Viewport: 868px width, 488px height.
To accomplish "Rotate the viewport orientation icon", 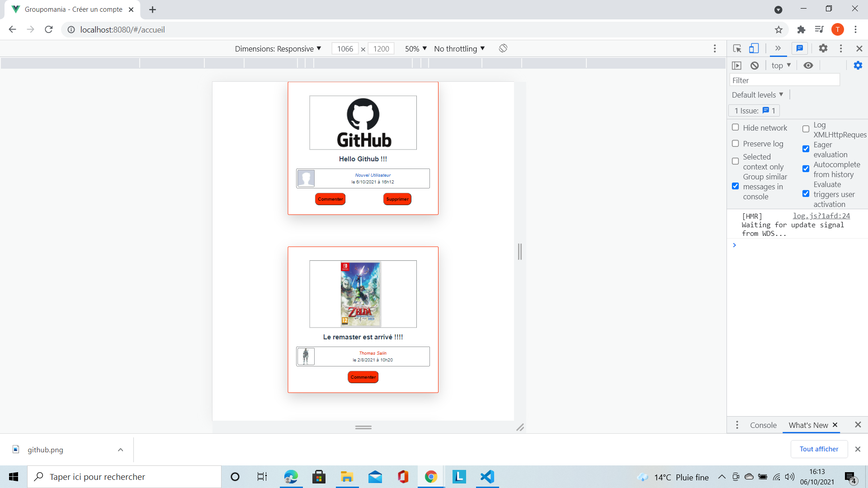I will click(503, 48).
